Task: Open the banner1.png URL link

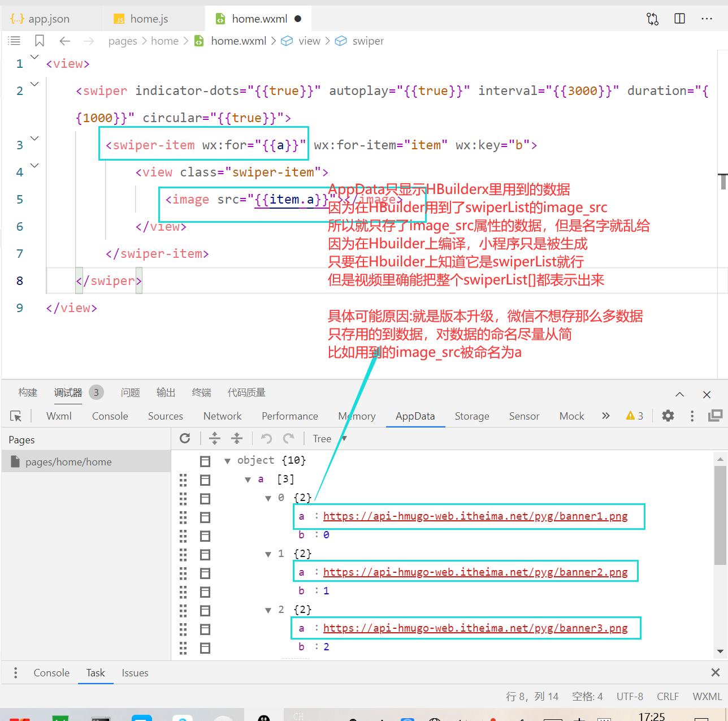Action: [x=475, y=516]
